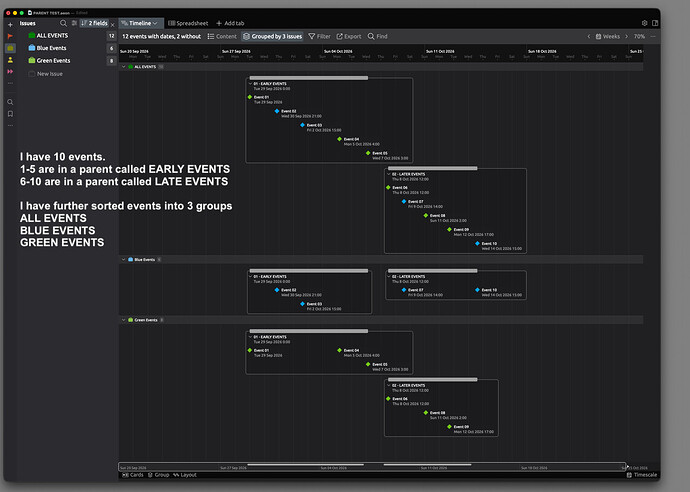Click the timeline overview scrollbar at bottom
Screen dimensions: 690x492
[x=372, y=466]
